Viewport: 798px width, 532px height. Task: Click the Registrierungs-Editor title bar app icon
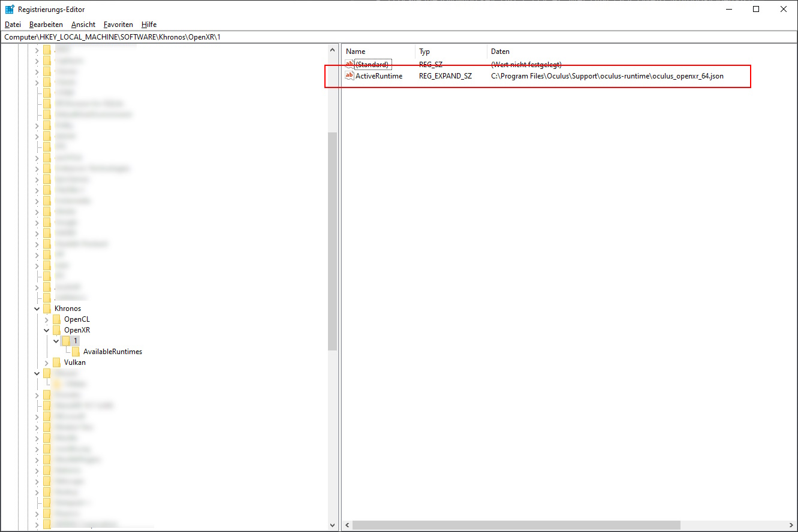point(10,10)
